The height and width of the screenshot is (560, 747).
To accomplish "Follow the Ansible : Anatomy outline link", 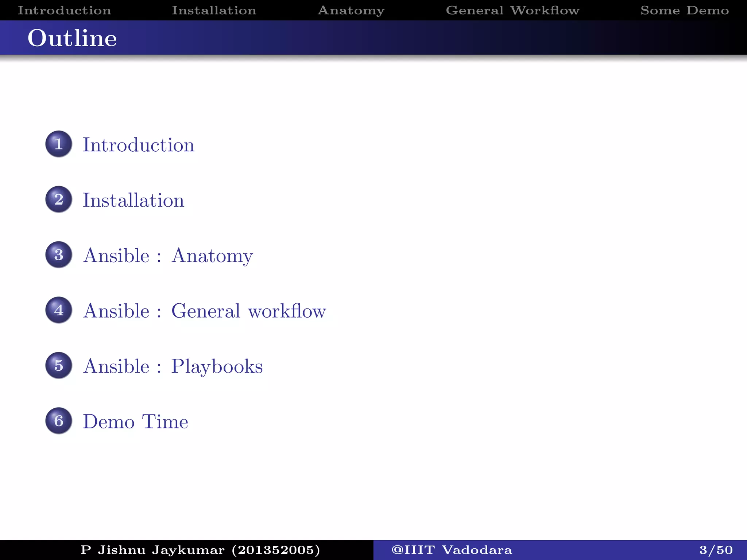I will [168, 256].
